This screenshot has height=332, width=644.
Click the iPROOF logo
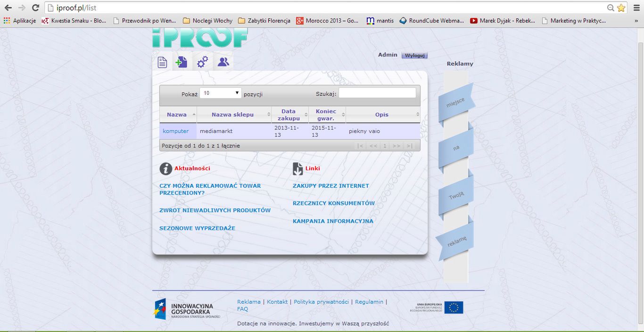(199, 39)
